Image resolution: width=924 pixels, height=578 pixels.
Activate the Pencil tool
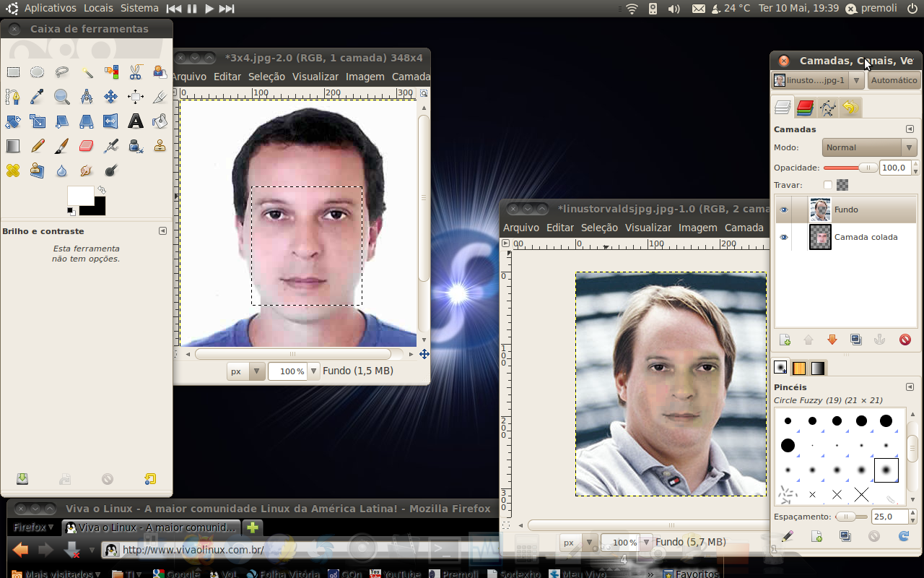click(x=38, y=146)
